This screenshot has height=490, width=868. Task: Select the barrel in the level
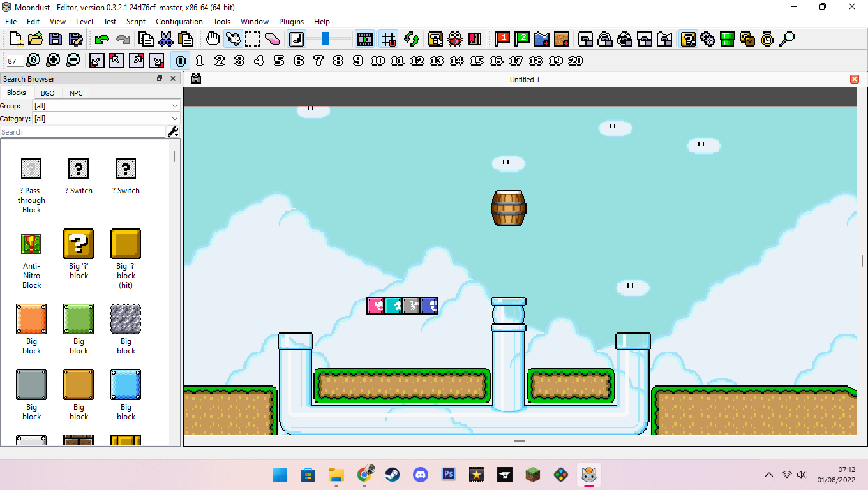pyautogui.click(x=509, y=208)
